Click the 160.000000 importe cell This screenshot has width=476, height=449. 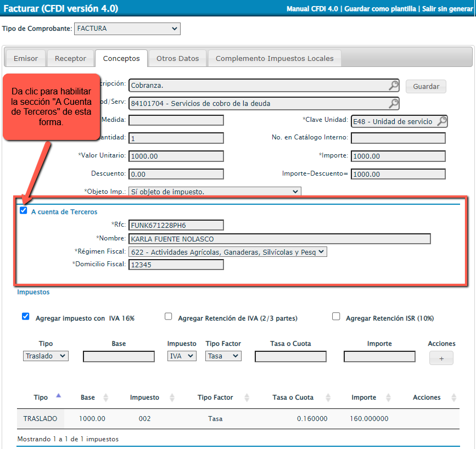(369, 419)
